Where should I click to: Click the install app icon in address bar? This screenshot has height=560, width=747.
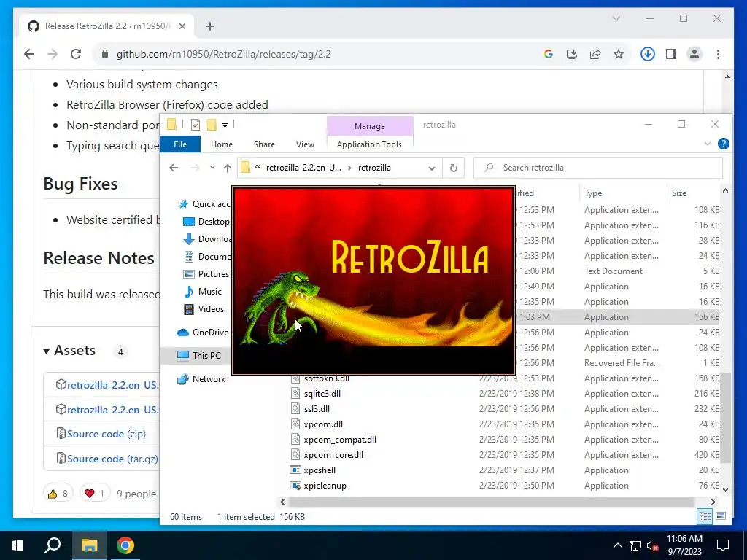pyautogui.click(x=572, y=54)
